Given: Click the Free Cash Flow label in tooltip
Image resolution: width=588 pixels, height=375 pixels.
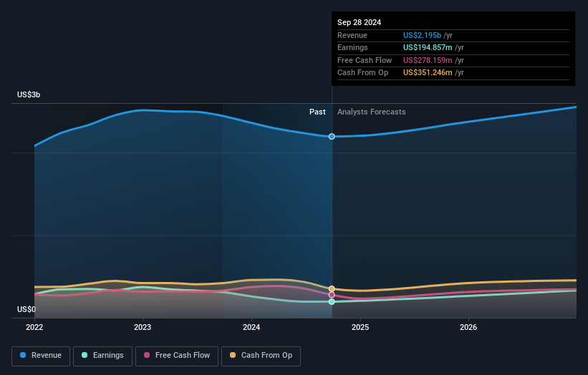Looking at the screenshot, I should [x=365, y=60].
